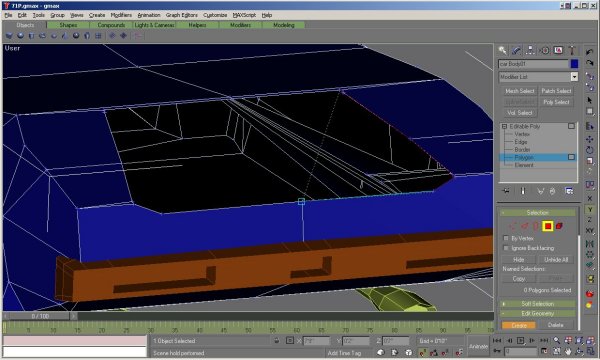
Task: Click the Undo arrow in the side toolbar
Action: point(589,52)
